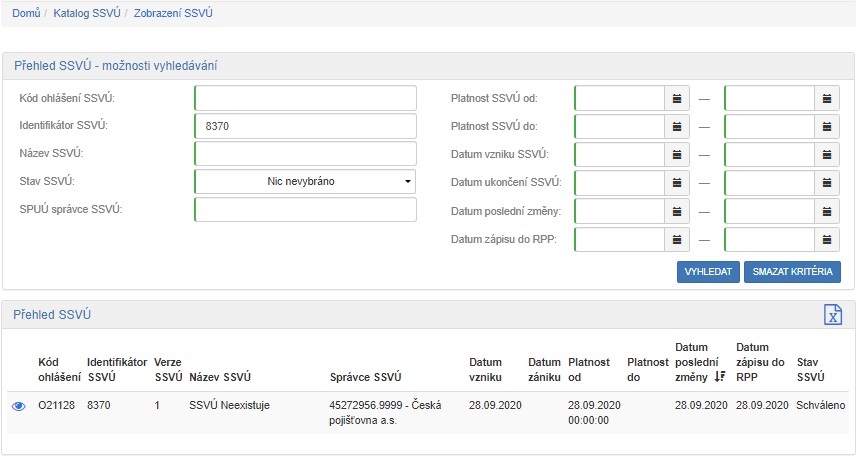The image size is (857, 456).
Task: Click the Identifikátor SSVÚ field containing 8370
Action: 305,126
